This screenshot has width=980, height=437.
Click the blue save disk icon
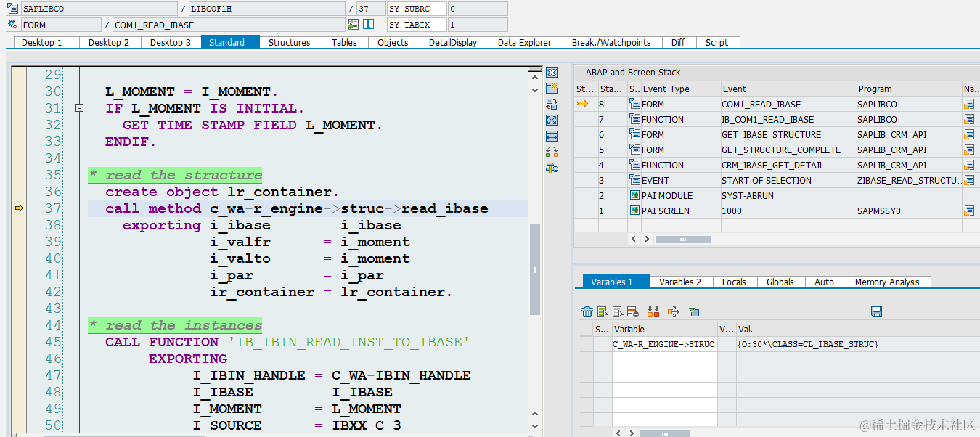point(876,312)
